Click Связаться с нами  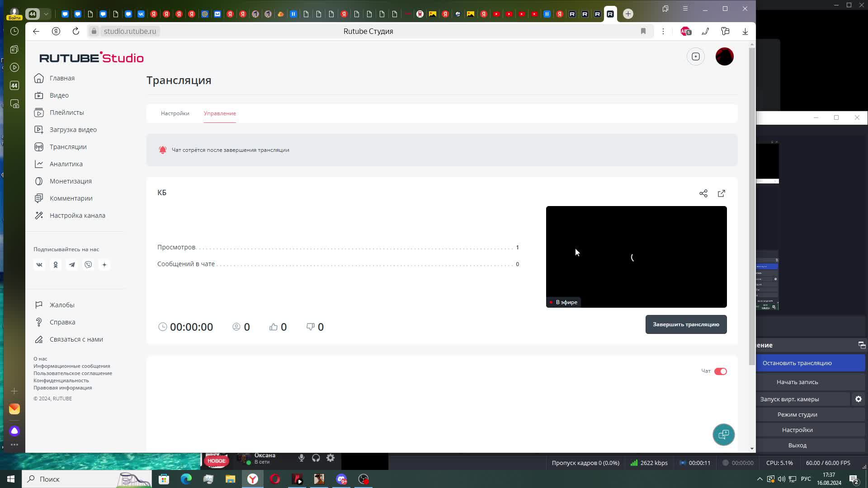(x=69, y=339)
